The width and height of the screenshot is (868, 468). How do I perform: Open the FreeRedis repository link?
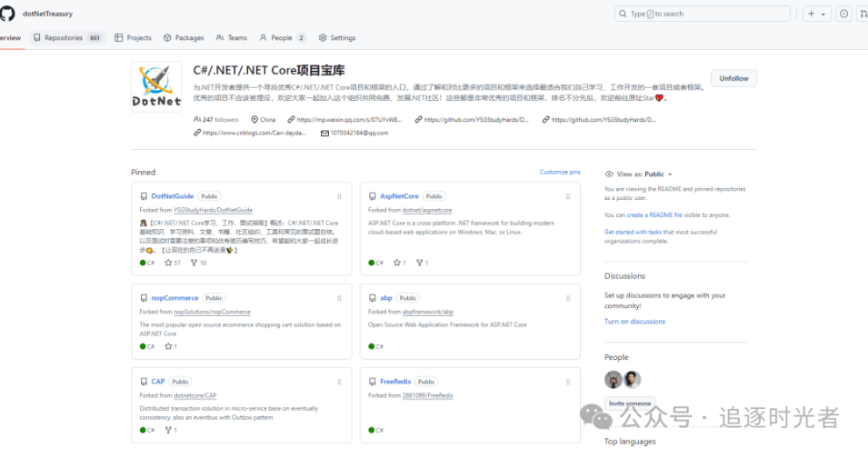pos(395,381)
